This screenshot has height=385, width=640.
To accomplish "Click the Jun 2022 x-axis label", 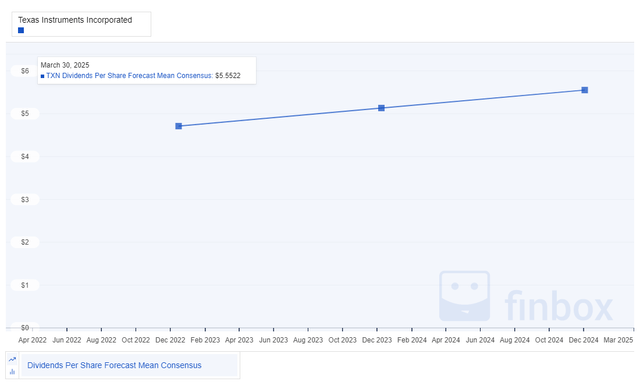I will tap(67, 340).
